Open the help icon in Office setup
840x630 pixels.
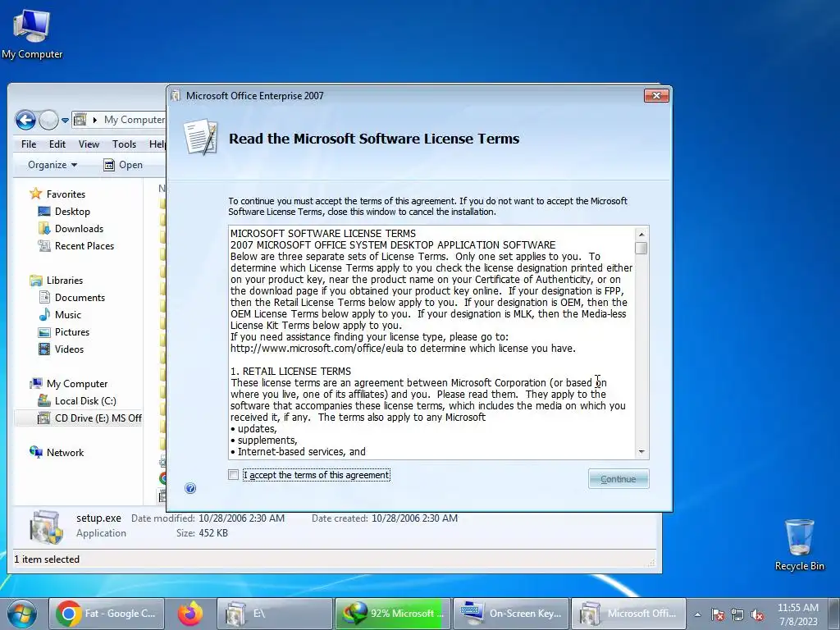pos(190,488)
